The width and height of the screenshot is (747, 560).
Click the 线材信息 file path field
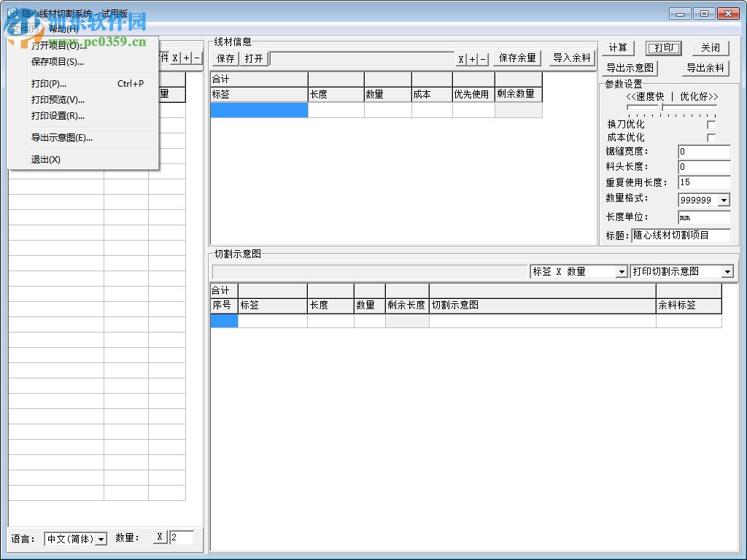[362, 59]
